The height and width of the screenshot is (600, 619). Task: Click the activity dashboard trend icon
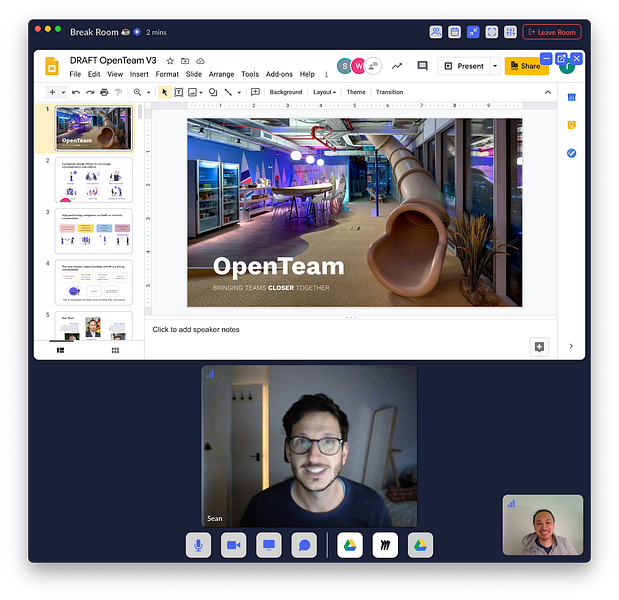click(397, 66)
